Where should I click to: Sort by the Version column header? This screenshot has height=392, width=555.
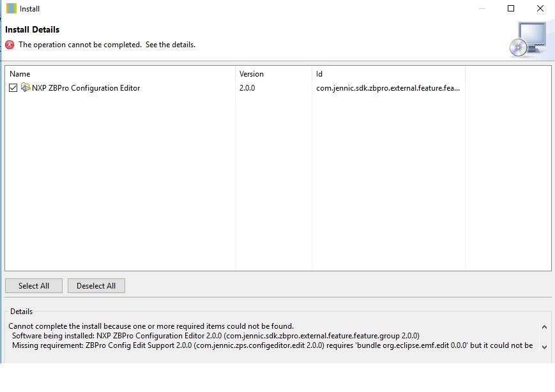coord(273,74)
